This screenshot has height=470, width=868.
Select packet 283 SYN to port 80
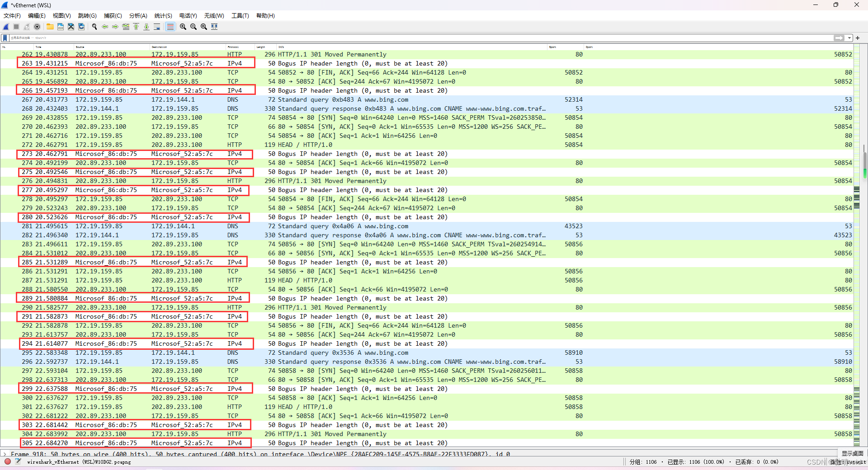pyautogui.click(x=426, y=244)
